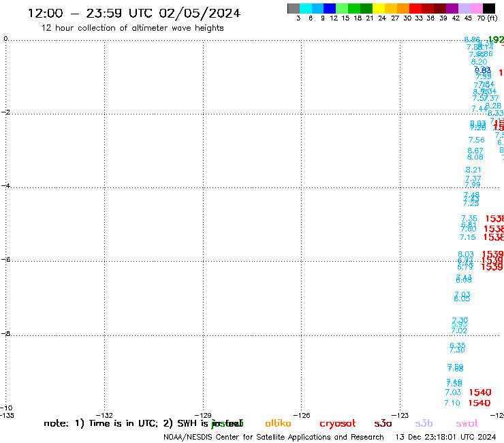Click the cyan 6 ft legend swatch
Viewport: 504px width, 443px height.
tap(305, 8)
